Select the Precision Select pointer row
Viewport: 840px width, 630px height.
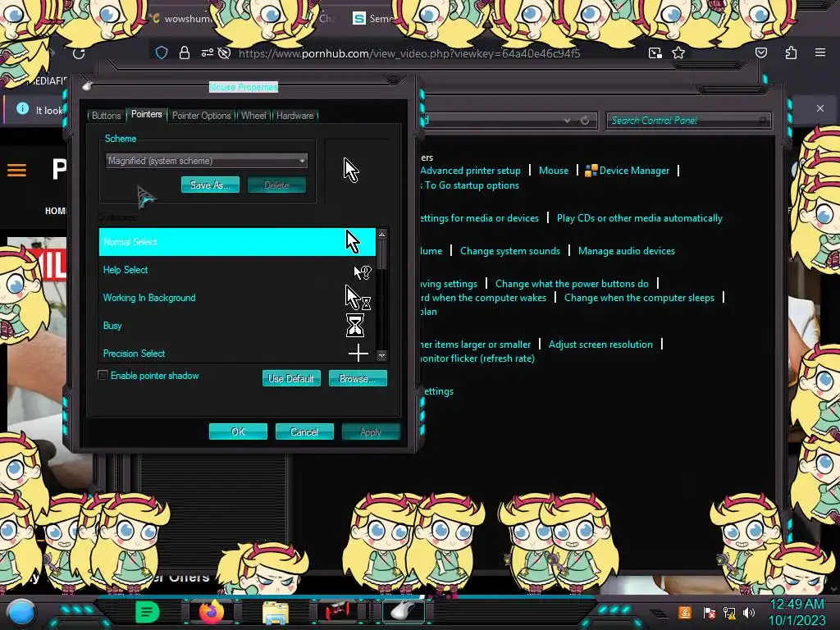(x=237, y=353)
